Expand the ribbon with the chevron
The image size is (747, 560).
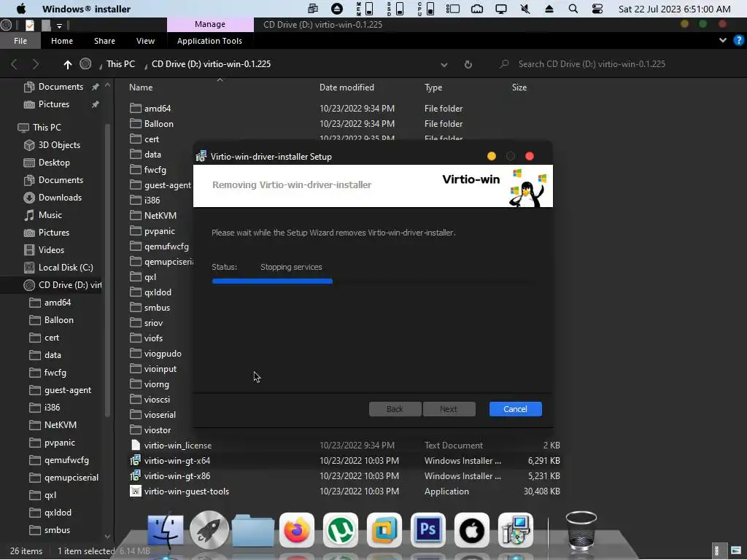pyautogui.click(x=723, y=41)
